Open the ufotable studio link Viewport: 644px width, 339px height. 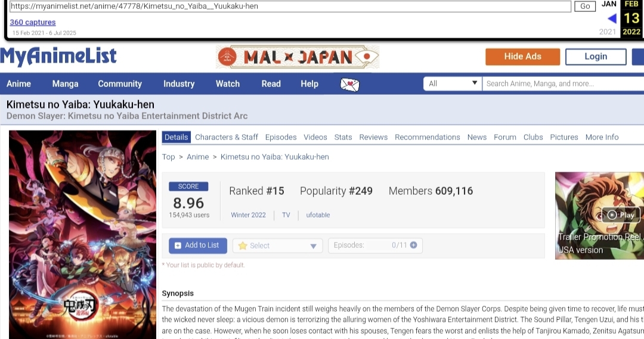point(318,215)
